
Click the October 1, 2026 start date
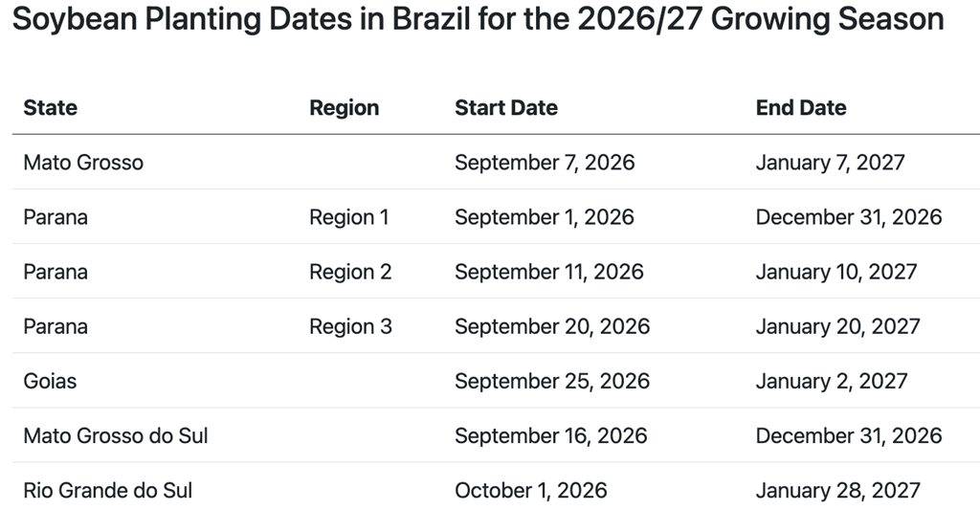pos(531,491)
